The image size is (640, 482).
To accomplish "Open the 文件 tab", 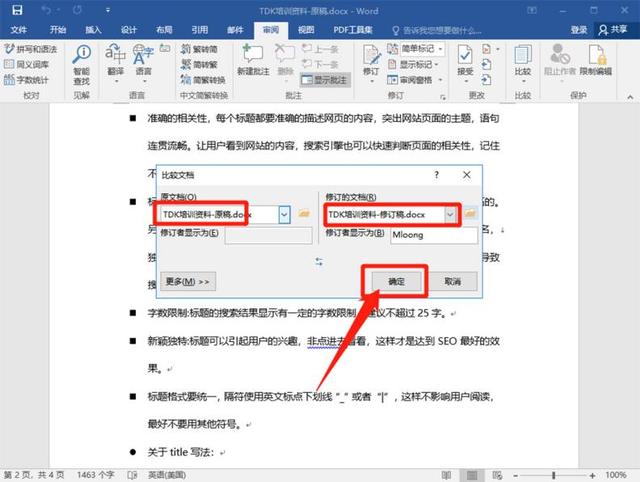I will pyautogui.click(x=19, y=30).
